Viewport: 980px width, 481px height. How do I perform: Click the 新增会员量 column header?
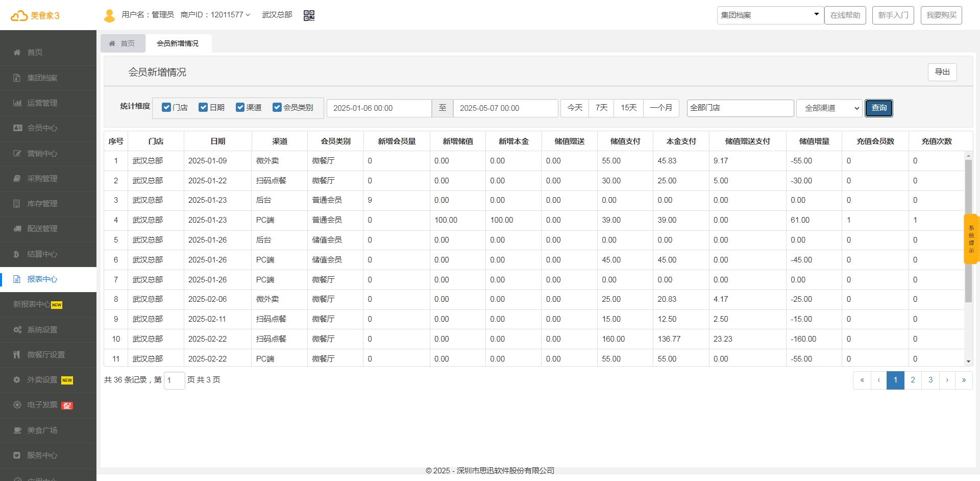click(397, 141)
